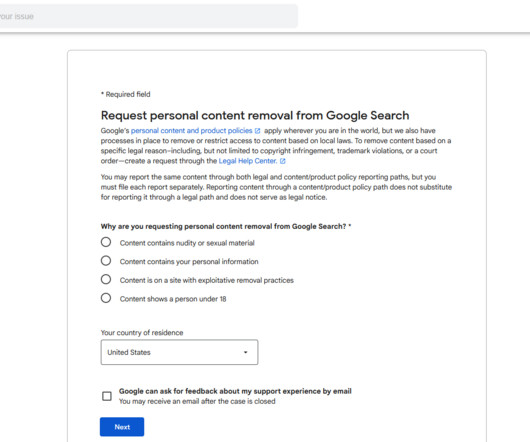Click 'You may receive an email' helper text
Viewport: 530px width, 442px height.
pyautogui.click(x=197, y=401)
